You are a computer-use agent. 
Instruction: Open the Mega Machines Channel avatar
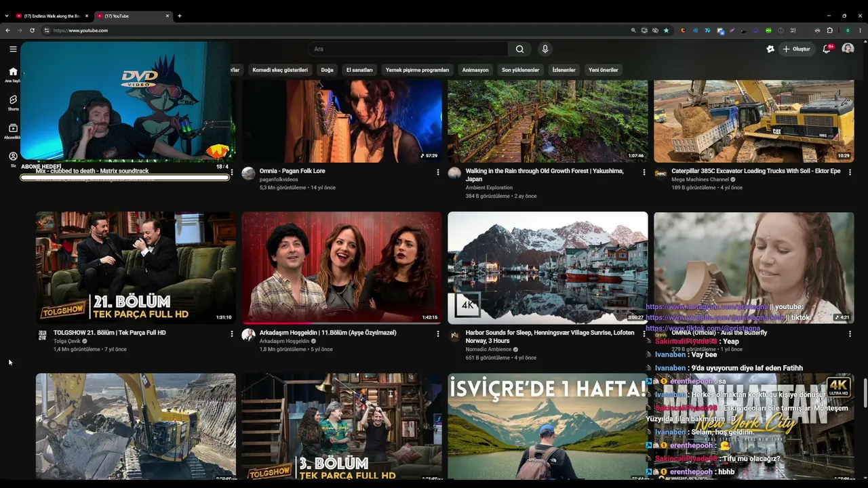(660, 174)
